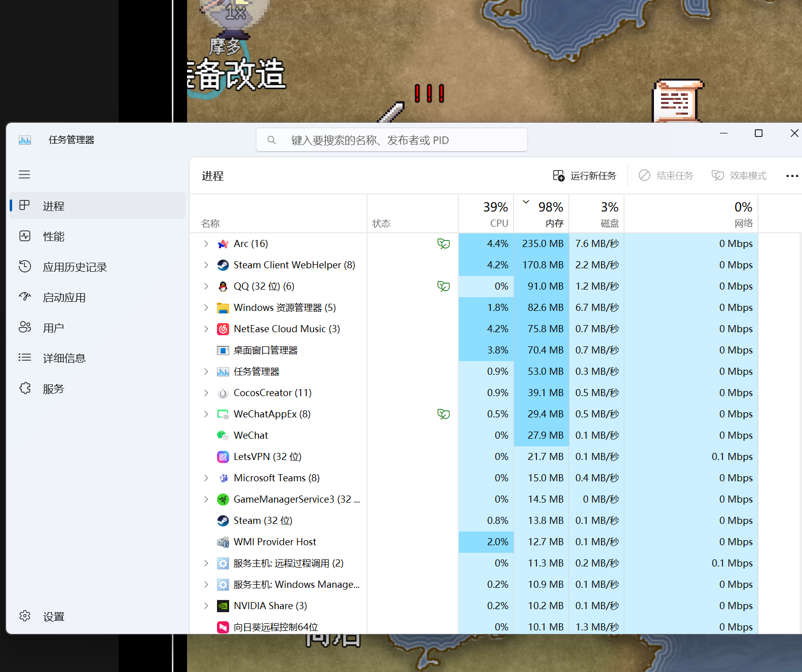Click the process search input field
The width and height of the screenshot is (802, 672).
coord(392,140)
